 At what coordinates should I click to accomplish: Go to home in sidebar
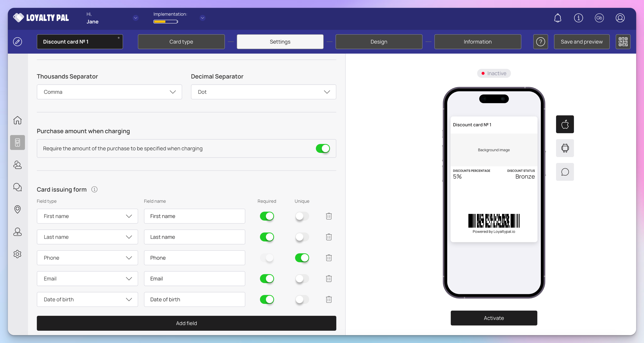coord(17,120)
